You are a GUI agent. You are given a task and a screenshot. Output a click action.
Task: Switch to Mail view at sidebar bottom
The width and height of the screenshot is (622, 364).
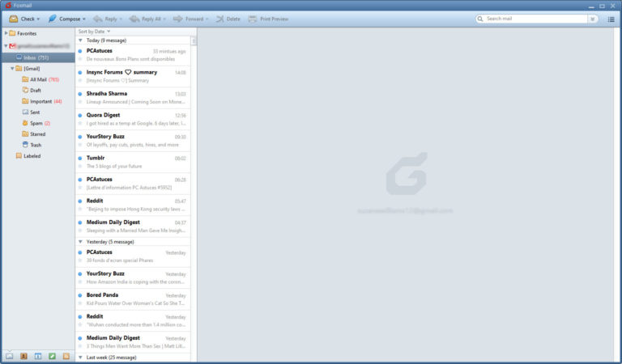(x=9, y=356)
